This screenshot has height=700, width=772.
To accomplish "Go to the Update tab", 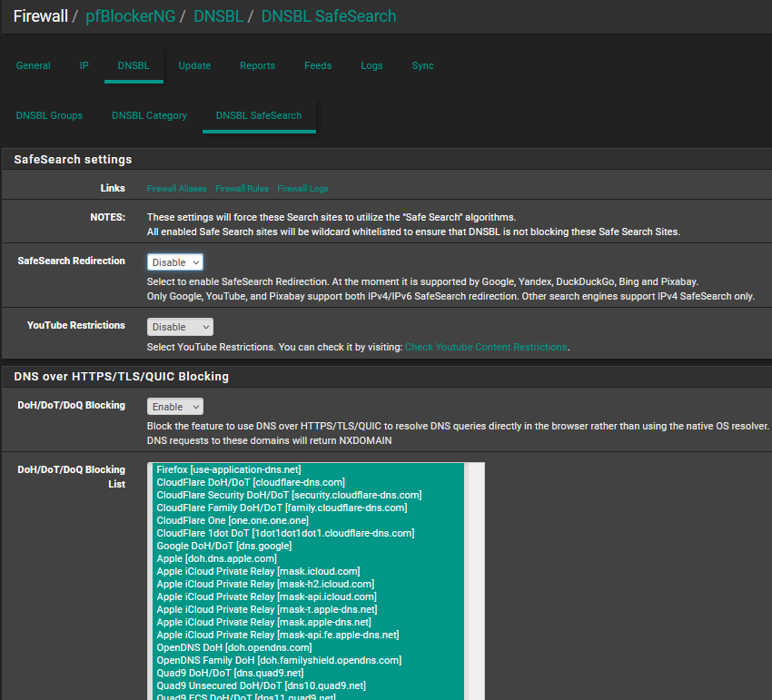I will tap(194, 65).
